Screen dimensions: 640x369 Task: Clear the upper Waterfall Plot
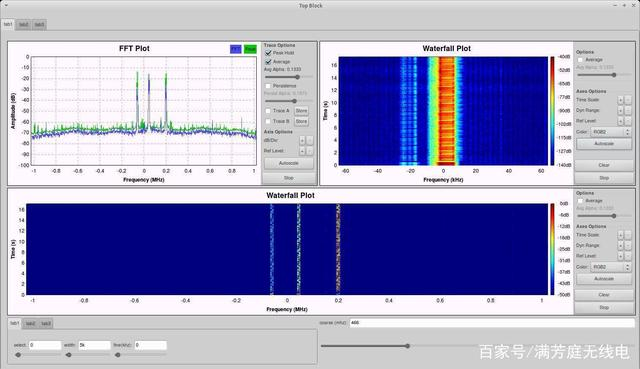pos(604,165)
